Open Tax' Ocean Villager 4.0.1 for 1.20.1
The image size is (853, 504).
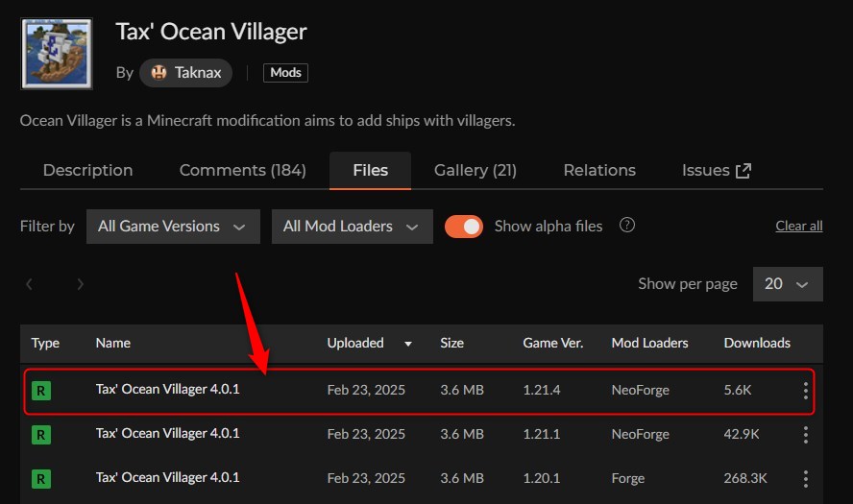[x=167, y=477]
